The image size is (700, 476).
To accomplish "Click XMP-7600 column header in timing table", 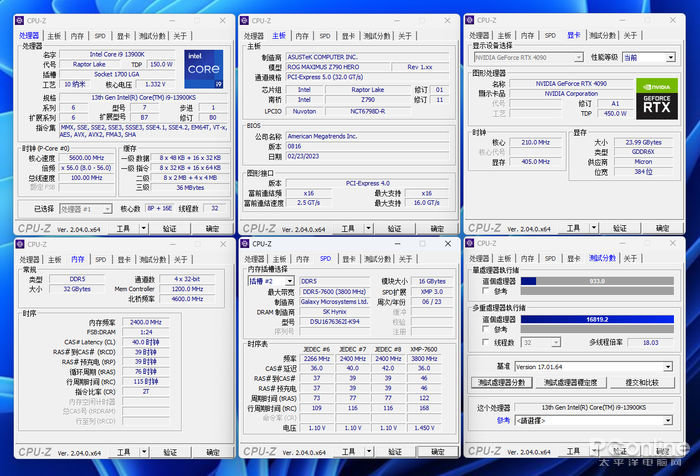I will click(x=424, y=349).
